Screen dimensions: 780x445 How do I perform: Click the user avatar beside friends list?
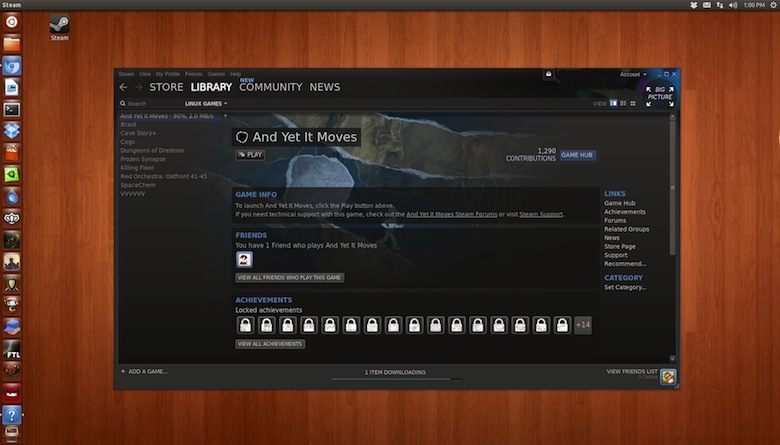pos(668,376)
